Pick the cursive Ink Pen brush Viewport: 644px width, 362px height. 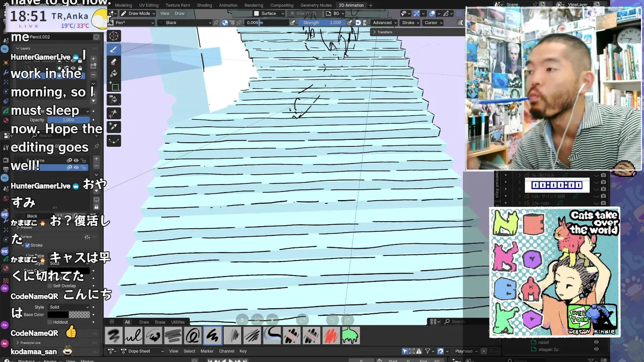coord(133,335)
